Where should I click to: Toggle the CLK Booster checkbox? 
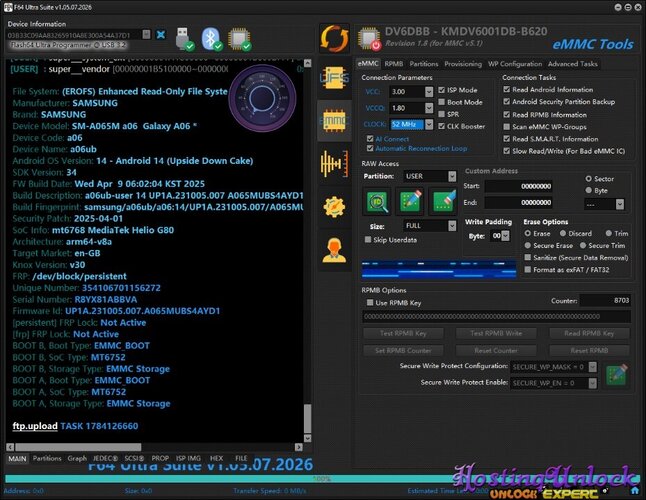(442, 126)
